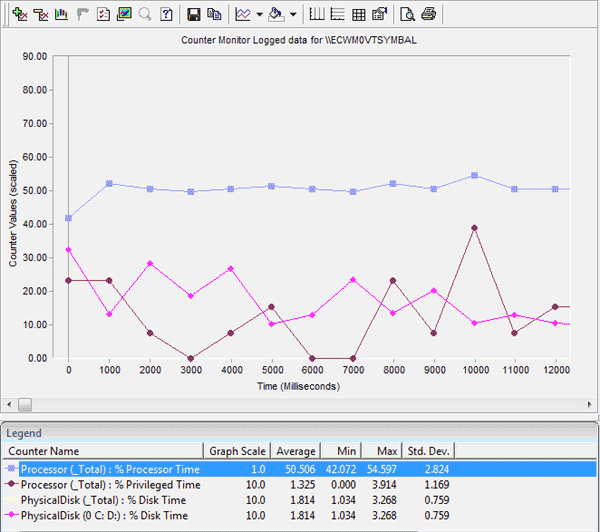Toggle vertical grid lines on the graph
600x532 pixels.
click(317, 14)
